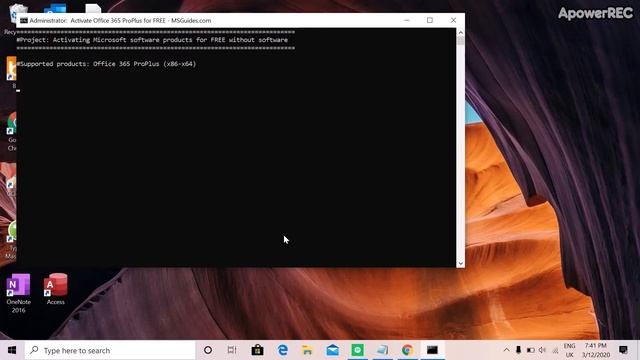Click the command prompt title bar icon

tap(24, 20)
